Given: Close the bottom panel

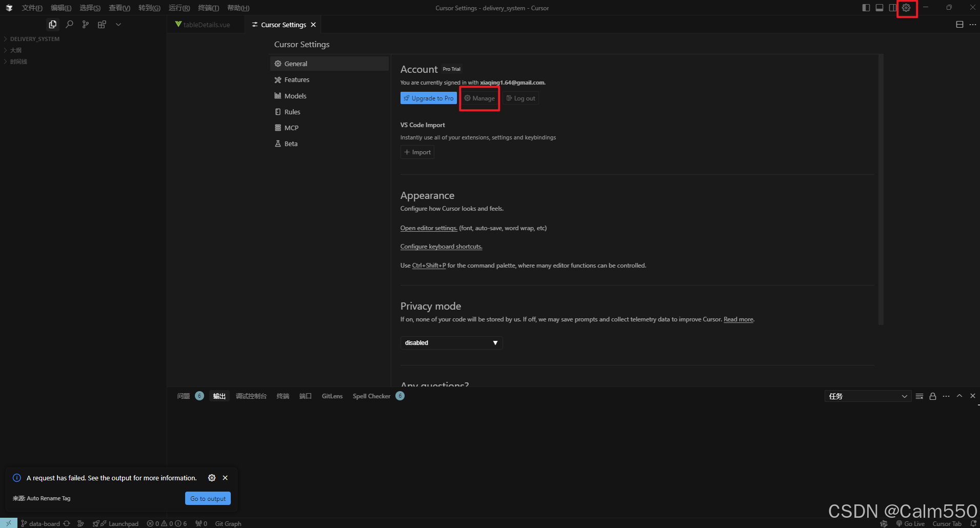Looking at the screenshot, I should (x=973, y=396).
